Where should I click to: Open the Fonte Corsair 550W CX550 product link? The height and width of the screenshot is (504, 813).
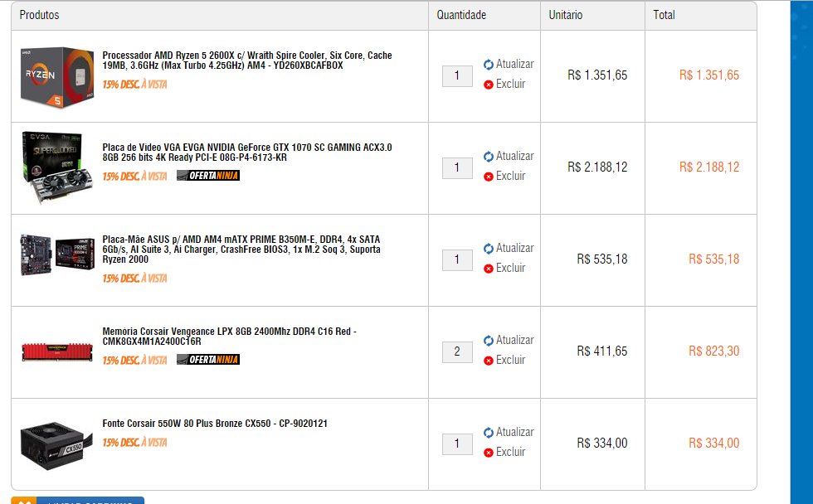tap(215, 424)
